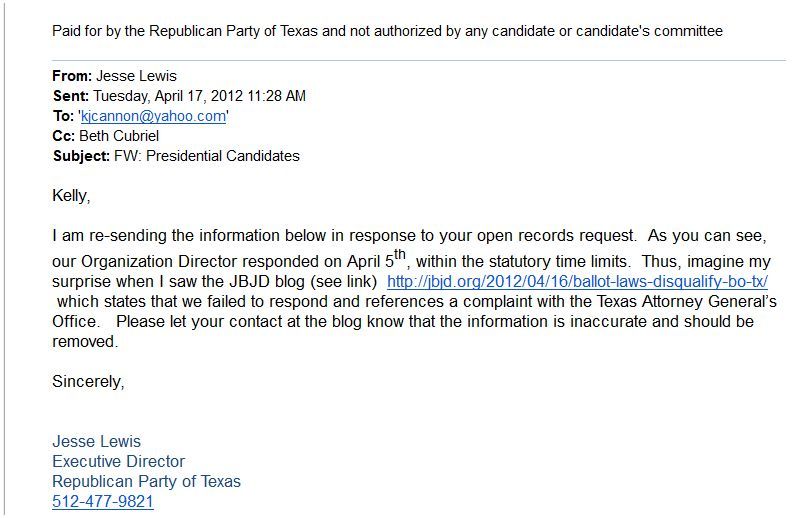Click the word removed ending the paragraph
This screenshot has width=793, height=518.
(x=85, y=341)
